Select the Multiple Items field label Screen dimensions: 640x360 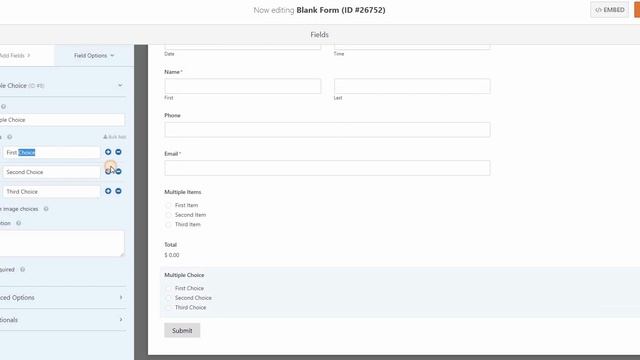pyautogui.click(x=183, y=192)
